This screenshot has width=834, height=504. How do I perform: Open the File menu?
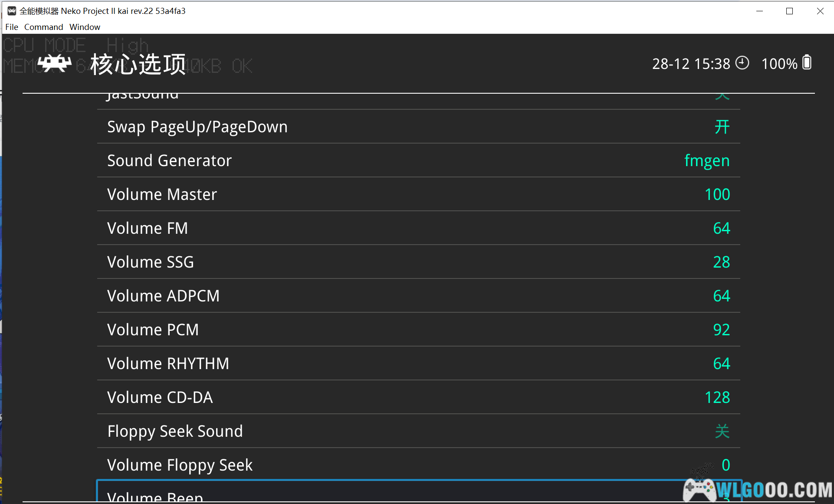click(12, 27)
